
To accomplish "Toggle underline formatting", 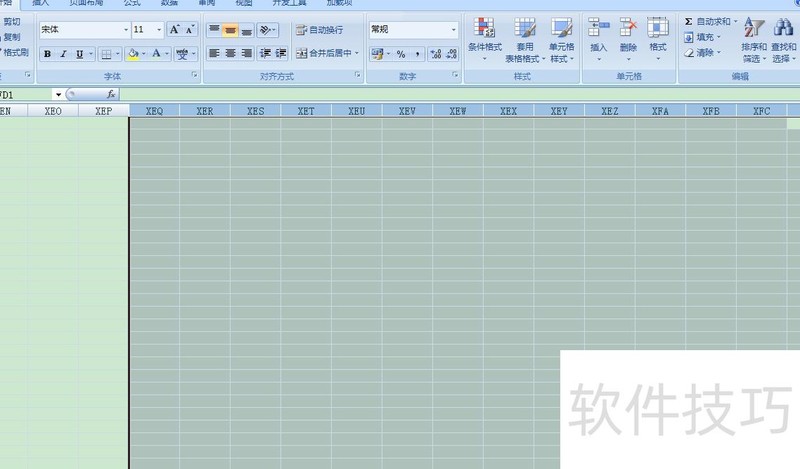I will coord(80,54).
